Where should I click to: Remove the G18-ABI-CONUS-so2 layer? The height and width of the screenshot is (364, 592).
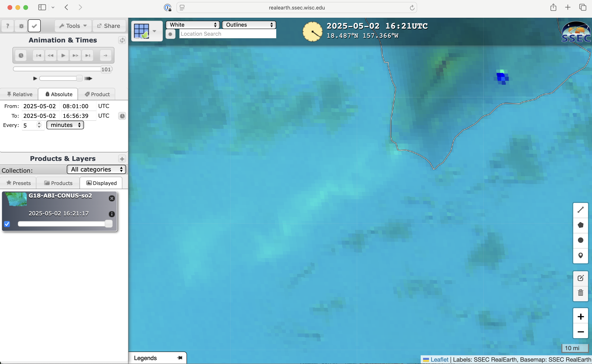pyautogui.click(x=112, y=198)
